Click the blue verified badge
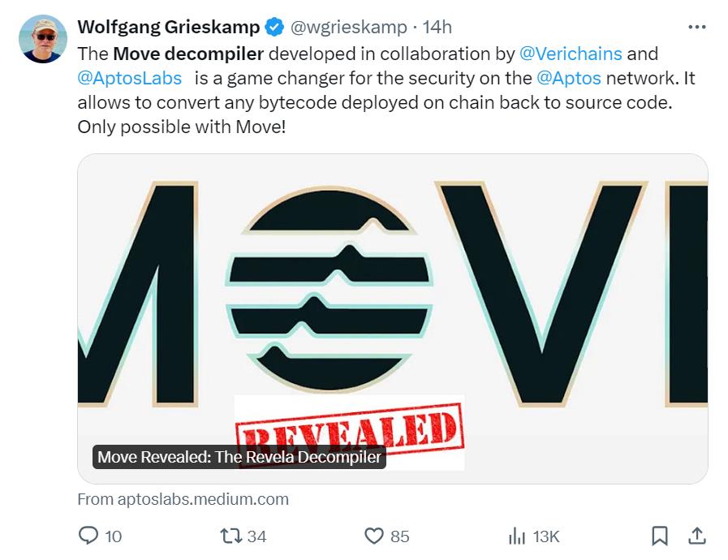This screenshot has height=560, width=728. pos(275,28)
